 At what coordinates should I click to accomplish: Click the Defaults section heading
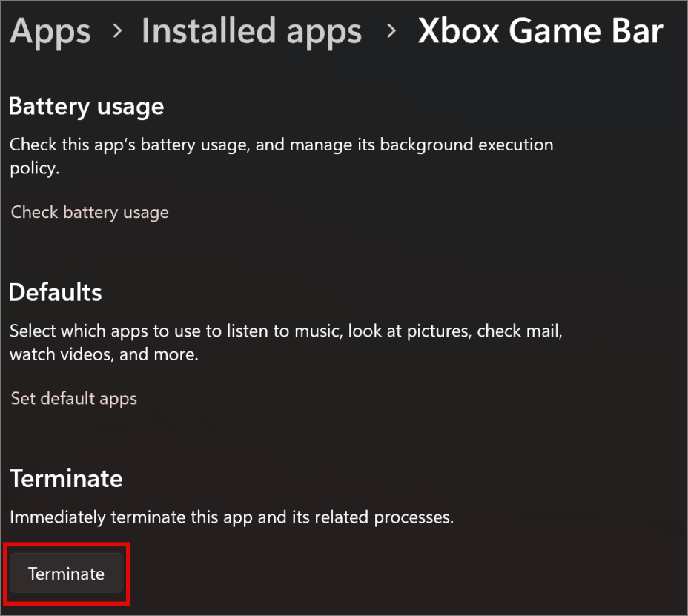(x=55, y=291)
